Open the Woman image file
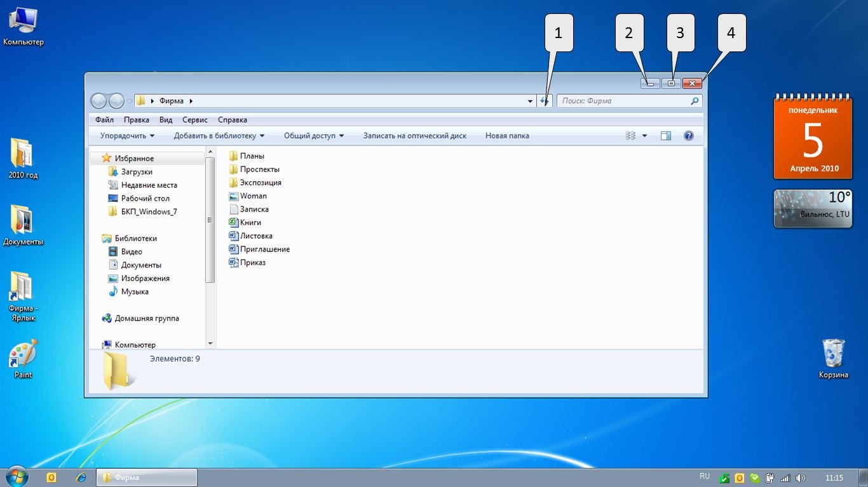 pos(253,196)
